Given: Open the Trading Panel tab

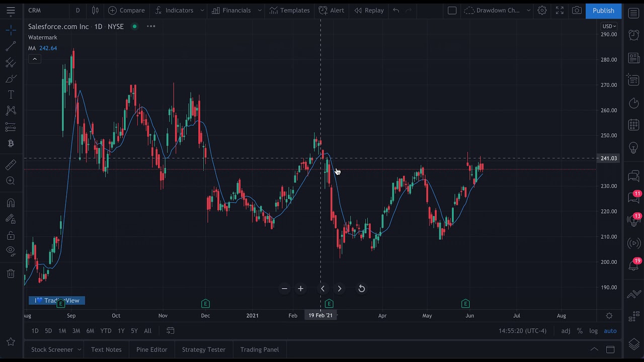Looking at the screenshot, I should [x=259, y=349].
